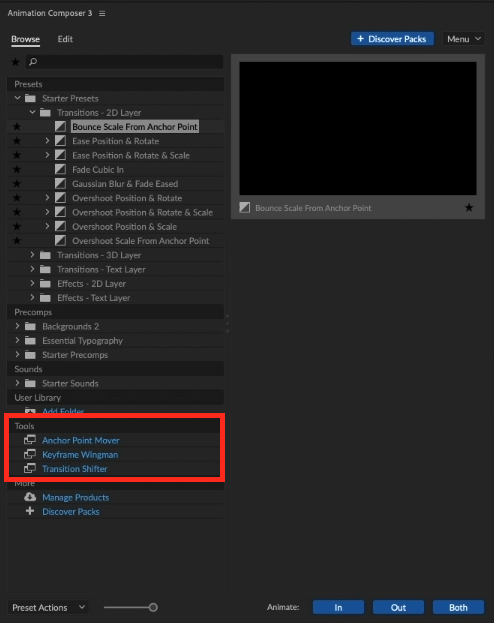Screen dimensions: 494x623
Task: Click the favorites star filter beside search
Action: (15, 62)
